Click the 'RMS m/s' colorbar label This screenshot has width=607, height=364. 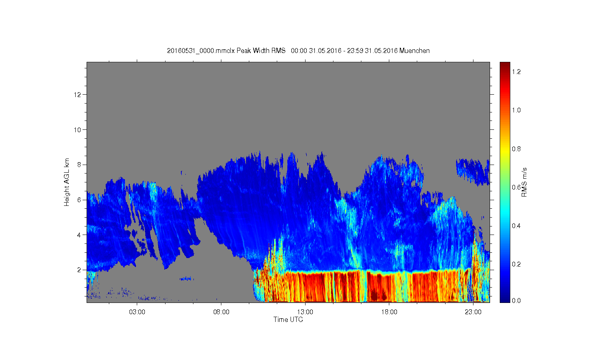click(524, 182)
